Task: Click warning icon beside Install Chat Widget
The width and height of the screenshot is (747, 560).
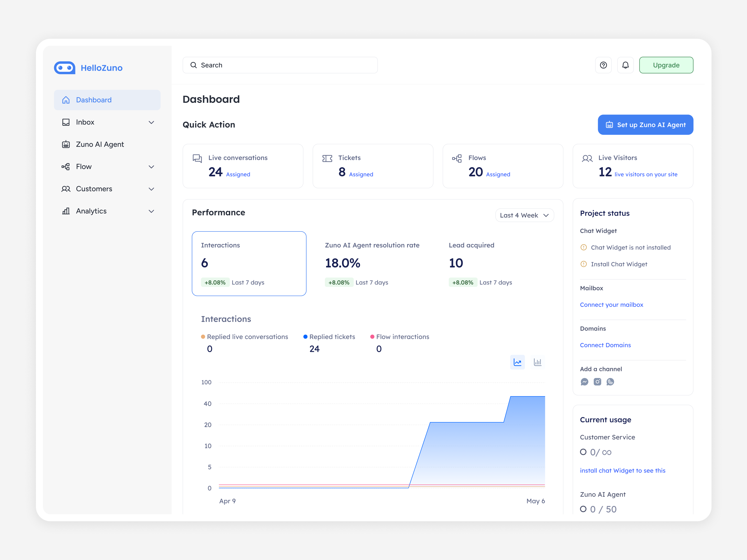Action: pyautogui.click(x=584, y=264)
